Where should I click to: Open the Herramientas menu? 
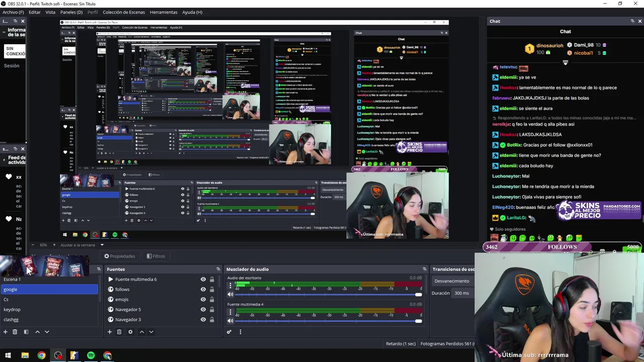pyautogui.click(x=164, y=12)
